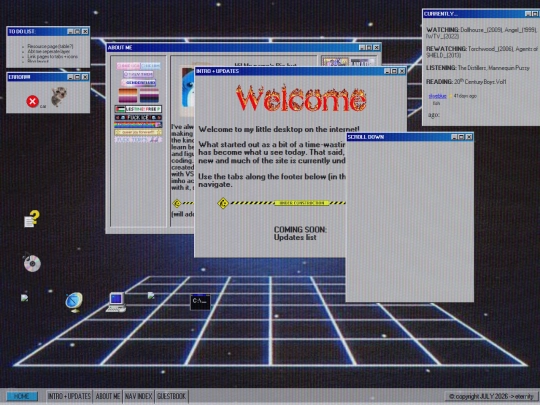Close the error window with the cat
540x405 pixels.
tap(85, 77)
